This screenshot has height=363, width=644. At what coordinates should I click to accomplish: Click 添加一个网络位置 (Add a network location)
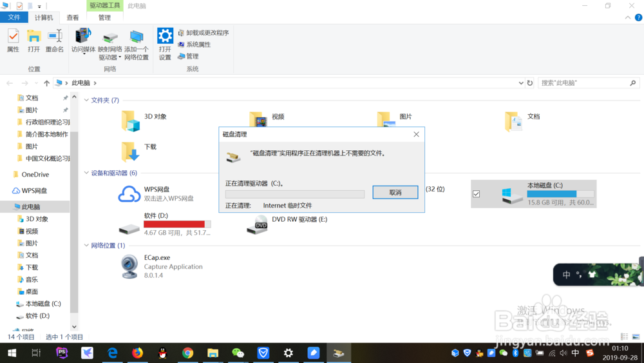(x=137, y=44)
